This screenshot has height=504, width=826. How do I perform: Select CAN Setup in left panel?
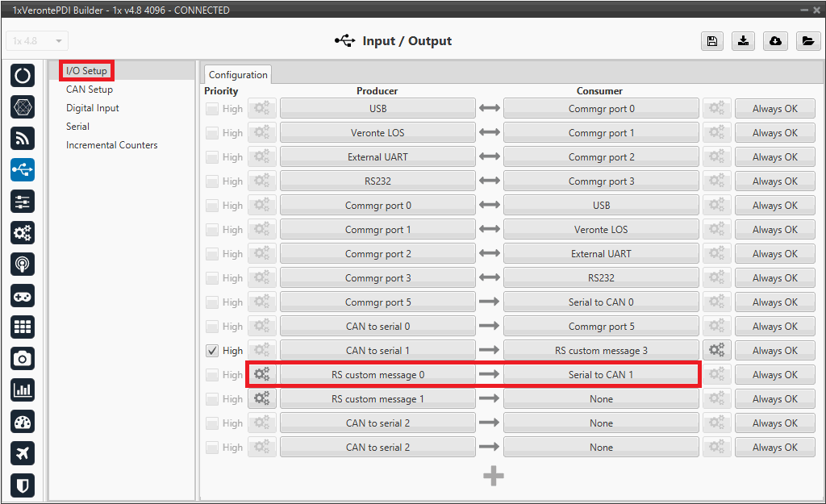90,90
